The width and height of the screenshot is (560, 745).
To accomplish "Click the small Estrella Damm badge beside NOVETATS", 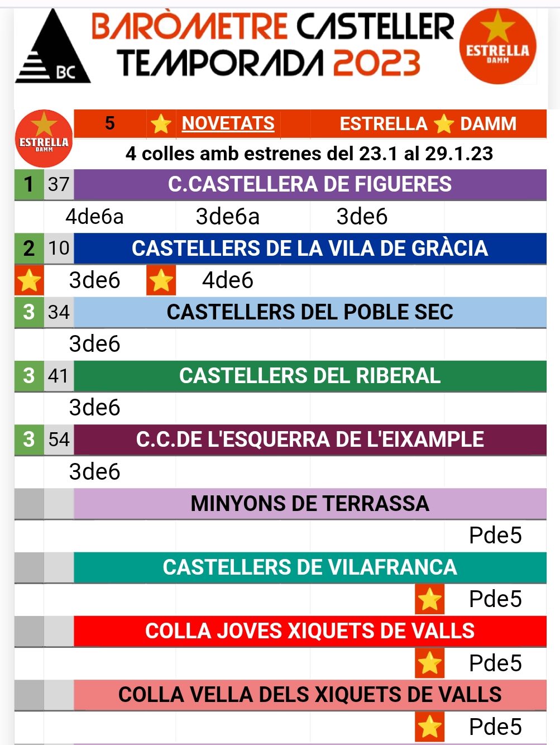I will pyautogui.click(x=44, y=139).
